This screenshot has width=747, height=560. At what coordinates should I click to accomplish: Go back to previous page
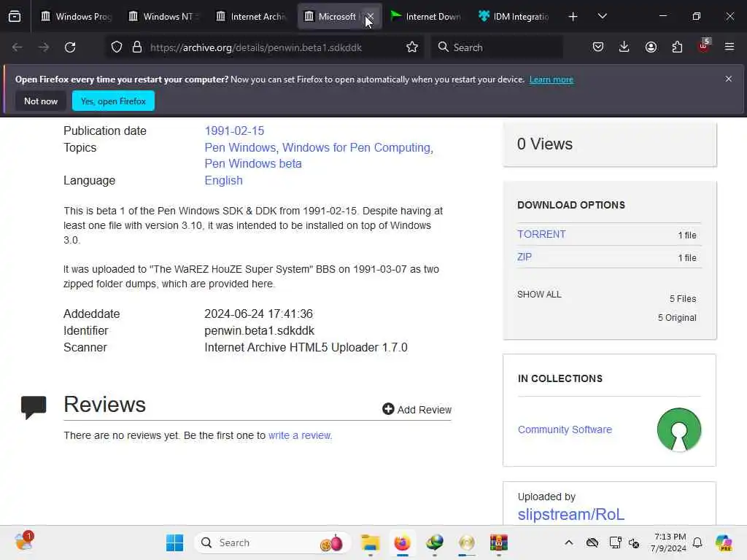coord(18,47)
